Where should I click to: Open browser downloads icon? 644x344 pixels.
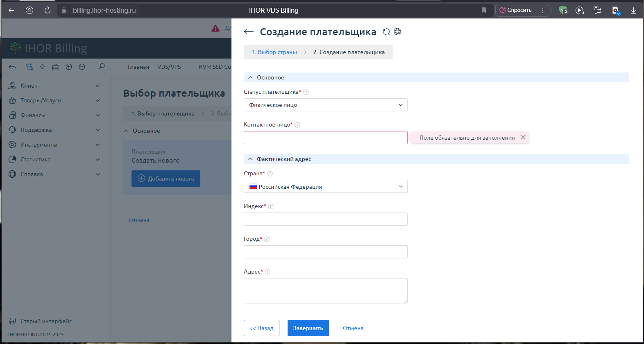click(x=633, y=10)
